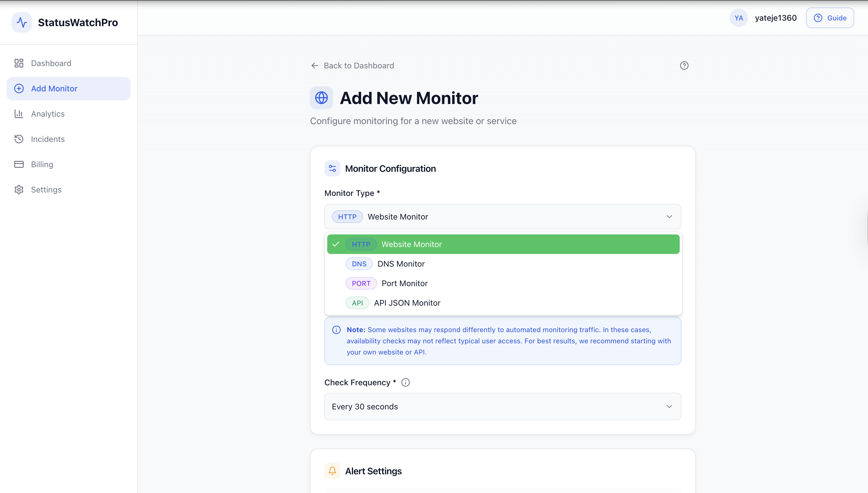
Task: Open Settings from the sidebar
Action: pos(46,190)
